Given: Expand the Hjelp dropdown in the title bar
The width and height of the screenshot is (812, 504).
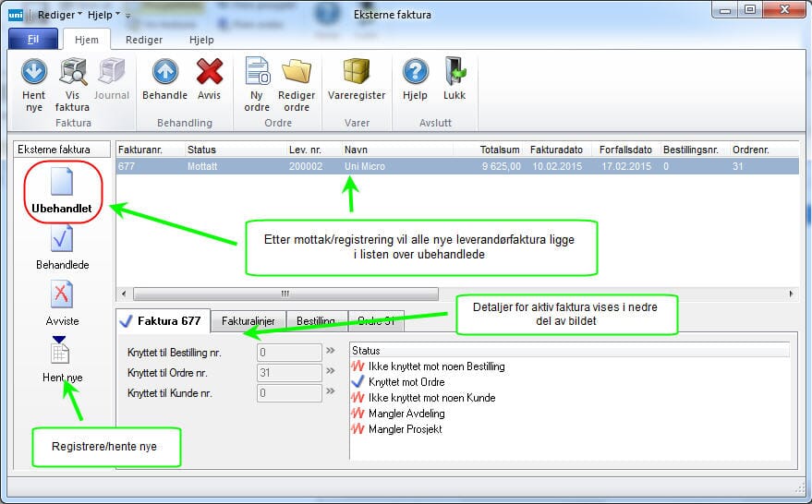Looking at the screenshot, I should click(x=103, y=15).
